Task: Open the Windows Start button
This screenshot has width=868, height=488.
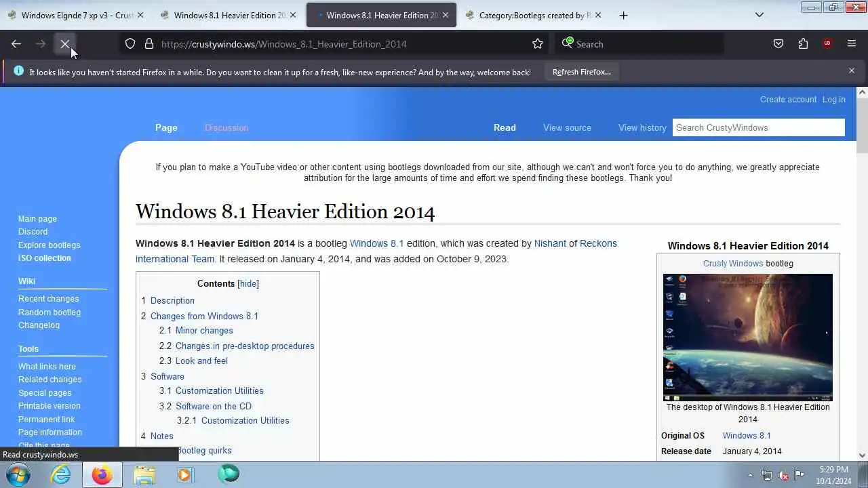Action: click(18, 474)
